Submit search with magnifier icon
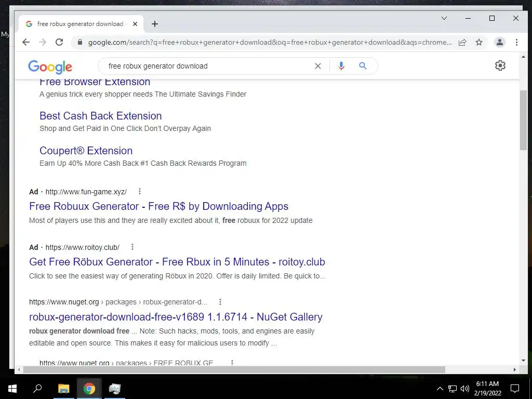Image resolution: width=532 pixels, height=399 pixels. 363,66
